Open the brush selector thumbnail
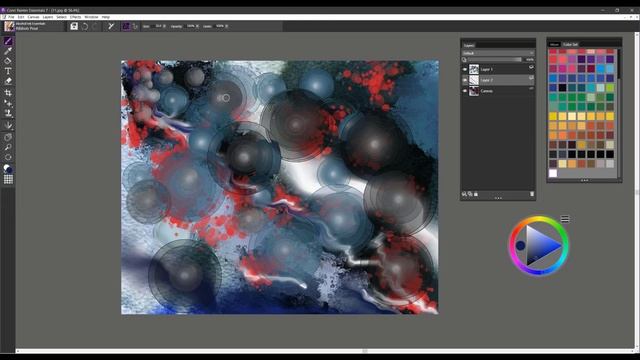Image resolution: width=640 pixels, height=360 pixels. [9, 26]
